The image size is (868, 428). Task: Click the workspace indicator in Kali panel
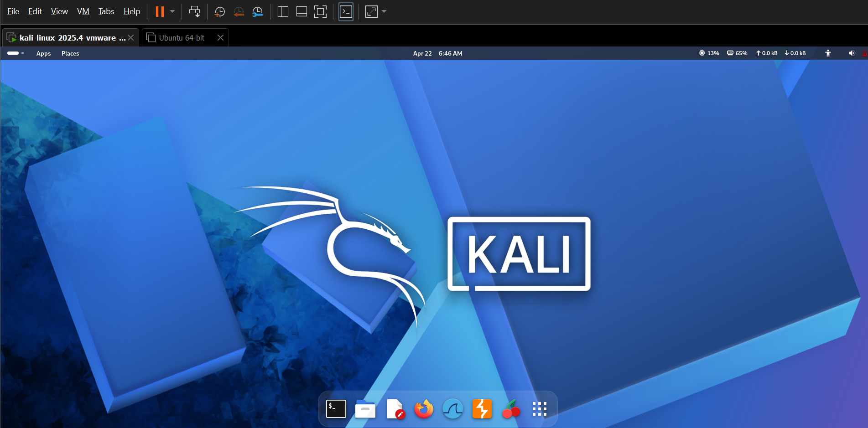[16, 53]
